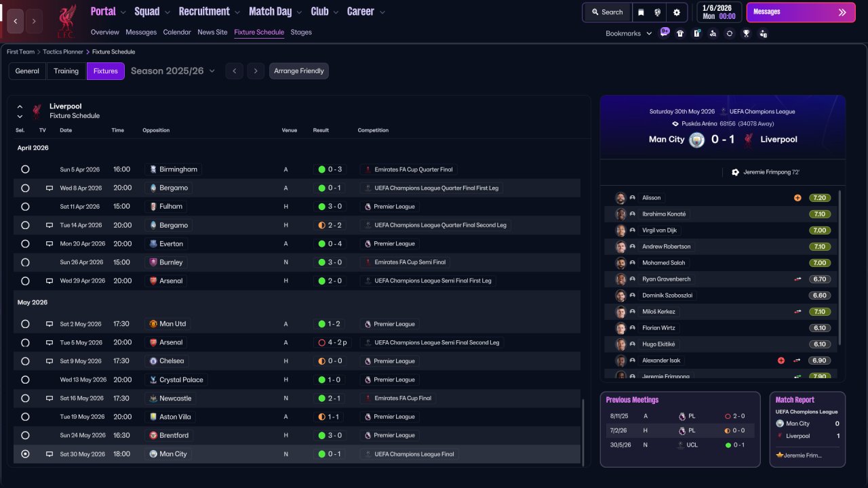Click the TV icon on Man Utd row

click(x=49, y=324)
